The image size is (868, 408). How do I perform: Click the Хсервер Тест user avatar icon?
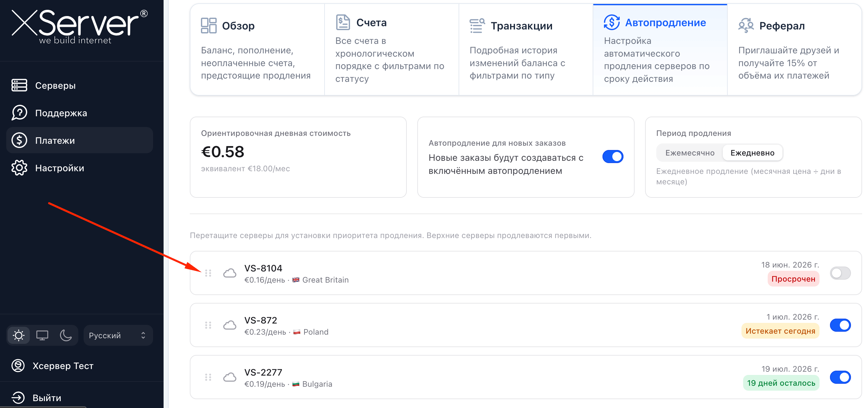click(18, 365)
